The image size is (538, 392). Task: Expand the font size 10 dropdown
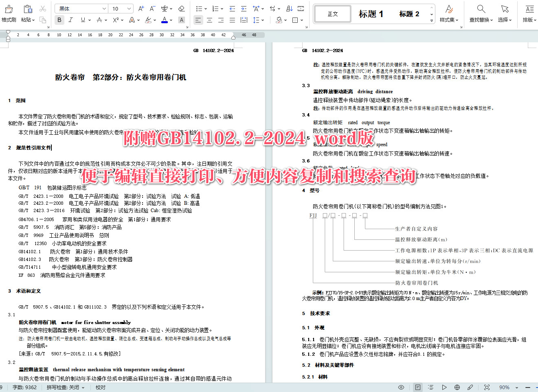(120, 8)
